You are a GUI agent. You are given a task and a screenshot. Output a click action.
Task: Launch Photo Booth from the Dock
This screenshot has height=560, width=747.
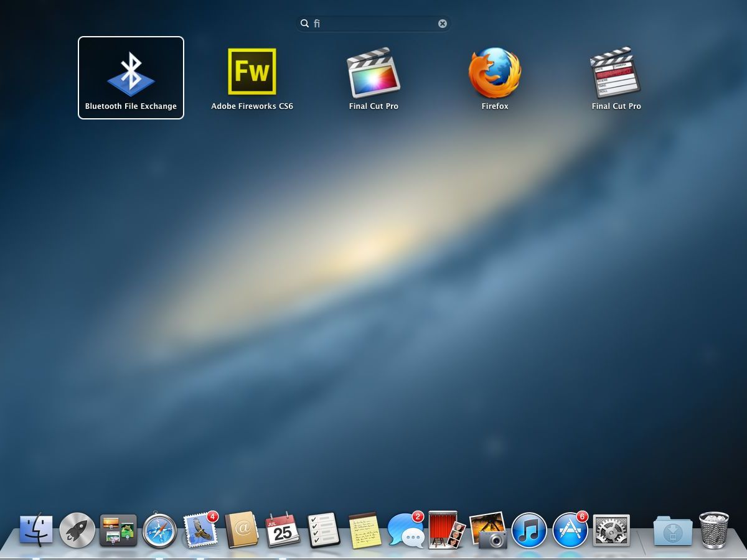tap(447, 530)
